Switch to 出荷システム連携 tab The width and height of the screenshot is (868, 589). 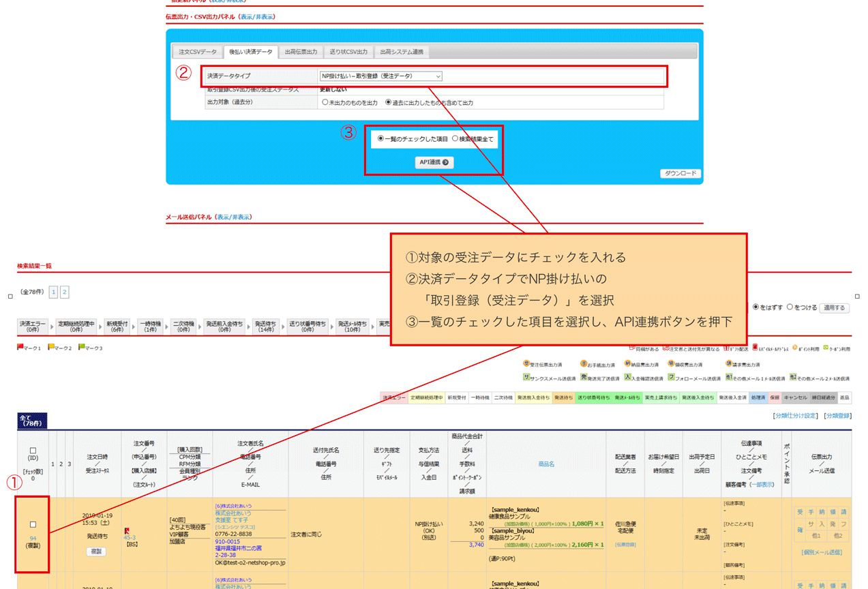402,52
